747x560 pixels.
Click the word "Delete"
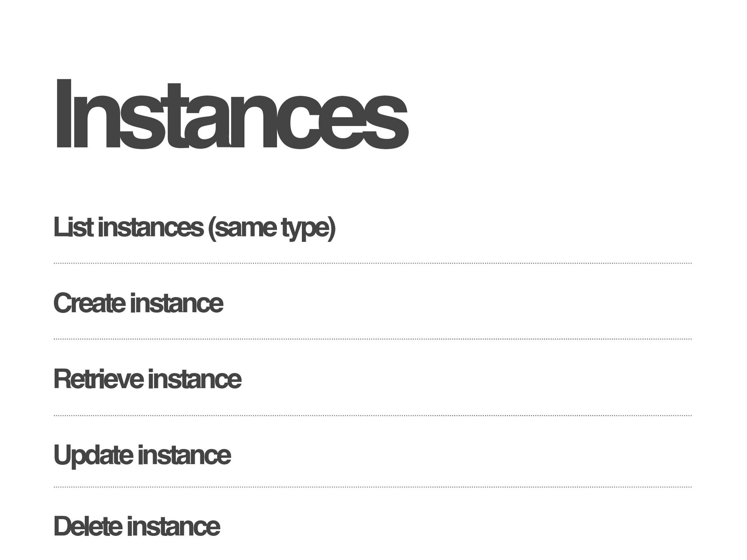tap(88, 527)
